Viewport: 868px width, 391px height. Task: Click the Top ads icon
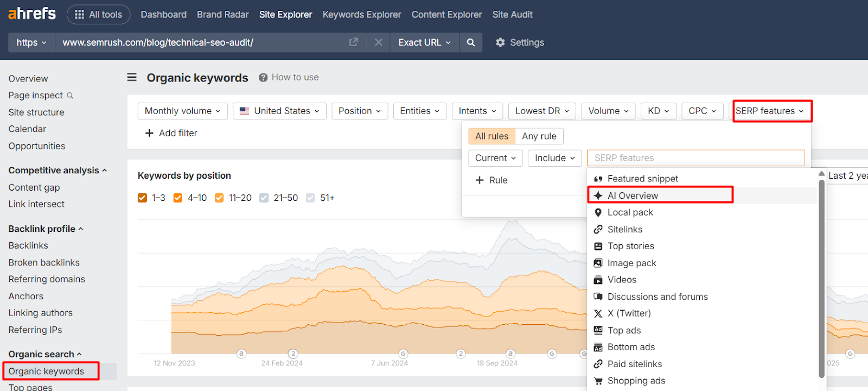pos(598,330)
